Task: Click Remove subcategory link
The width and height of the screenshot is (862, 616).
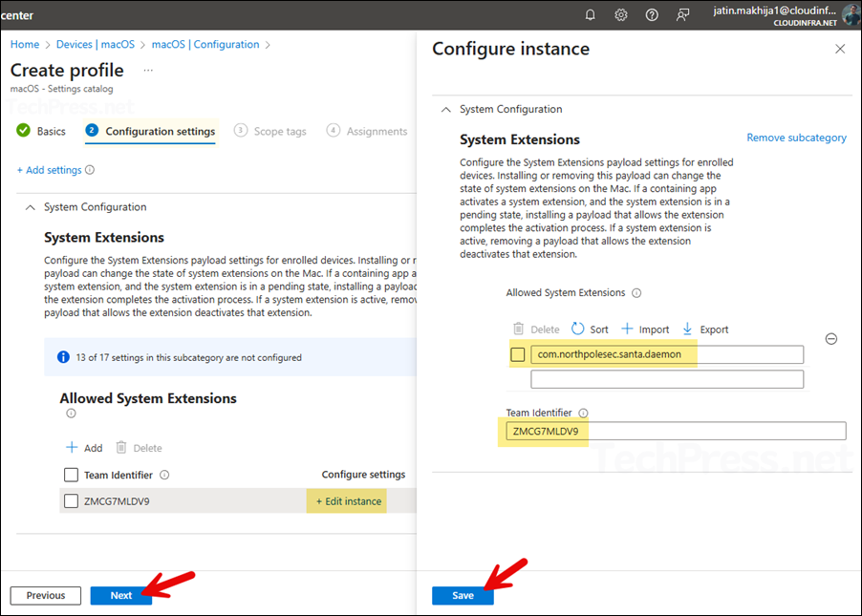Action: (796, 138)
